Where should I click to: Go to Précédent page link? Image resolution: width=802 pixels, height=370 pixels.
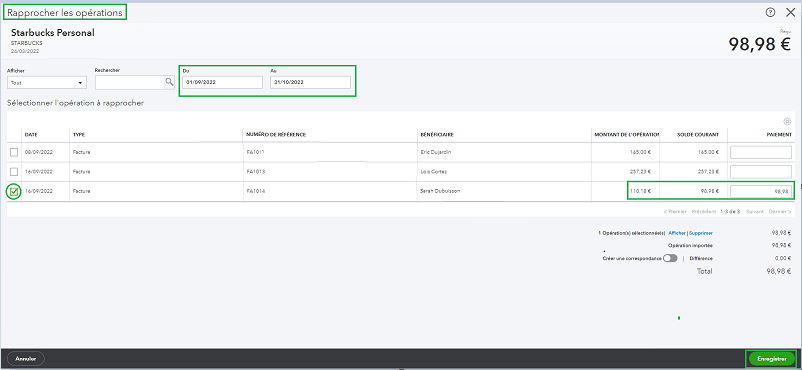[x=704, y=211]
